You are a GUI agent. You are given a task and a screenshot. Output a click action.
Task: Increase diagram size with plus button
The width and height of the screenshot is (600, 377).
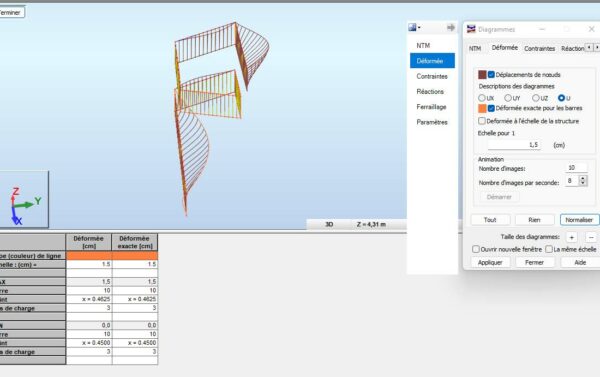tap(571, 237)
